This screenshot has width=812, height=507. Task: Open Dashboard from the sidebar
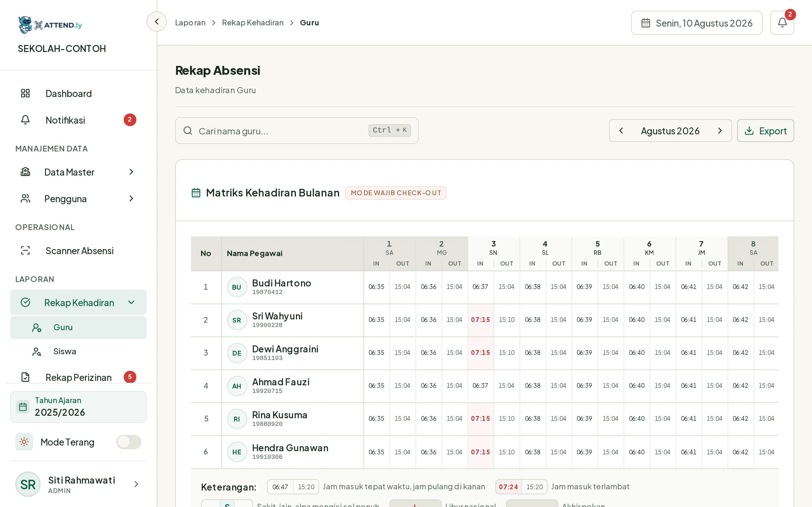pos(78,93)
